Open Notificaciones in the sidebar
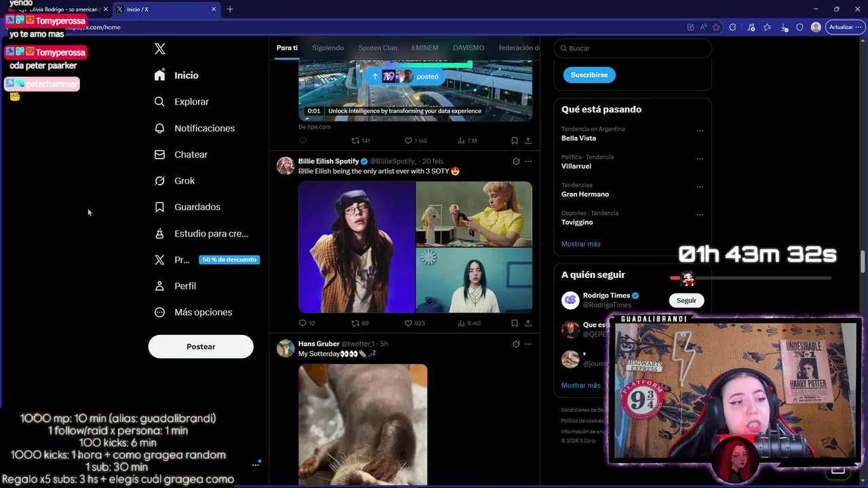Viewport: 868px width, 488px height. click(x=194, y=128)
